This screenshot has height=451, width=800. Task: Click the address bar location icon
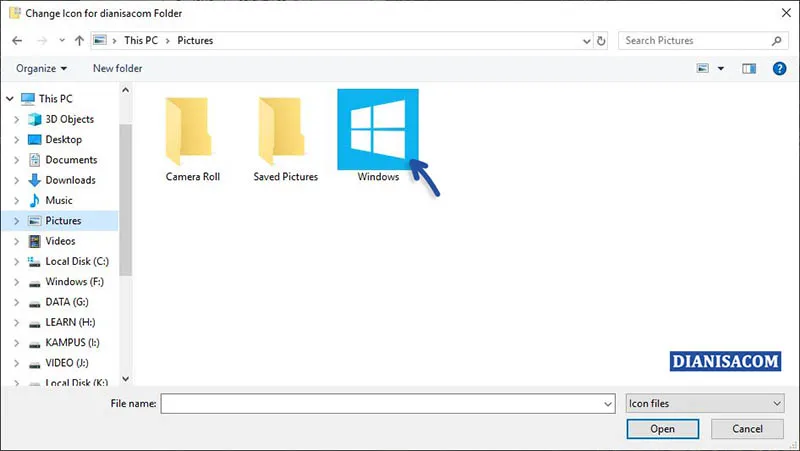(100, 40)
